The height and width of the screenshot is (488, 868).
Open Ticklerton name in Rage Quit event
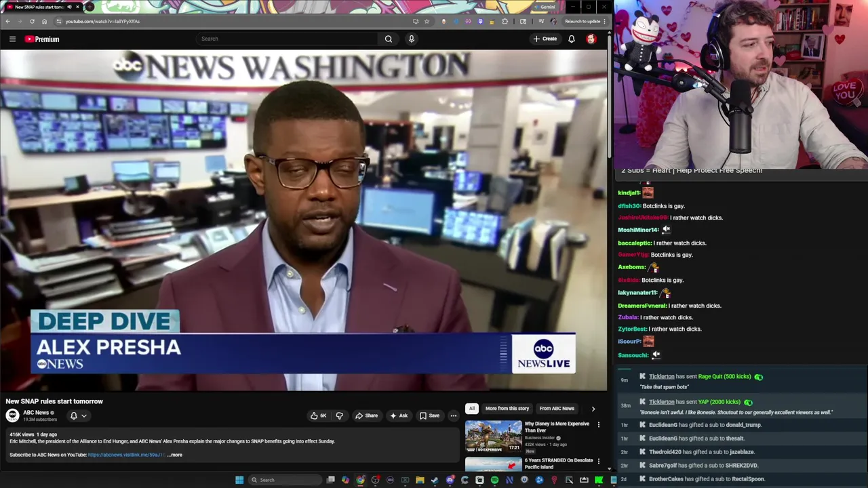(x=662, y=377)
